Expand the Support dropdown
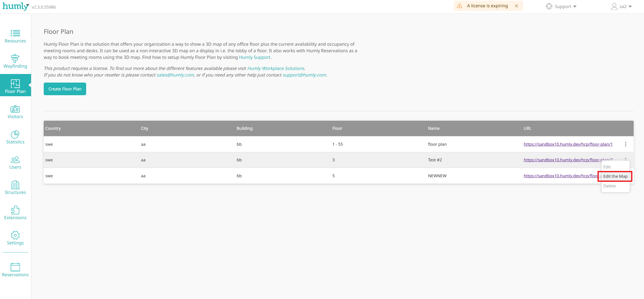The height and width of the screenshot is (299, 644). coord(561,7)
